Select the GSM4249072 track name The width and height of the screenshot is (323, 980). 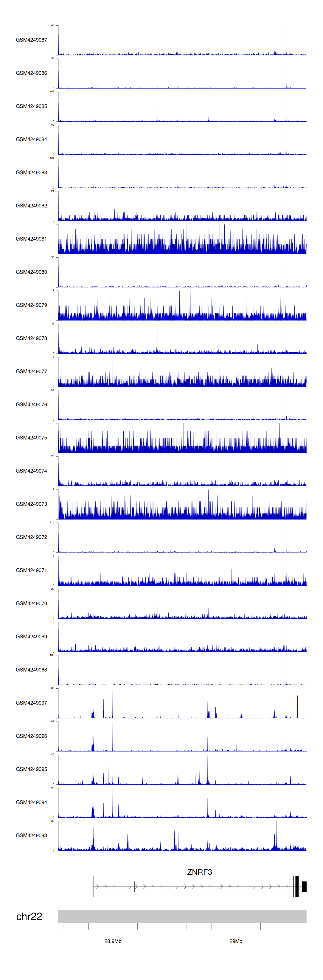click(x=31, y=537)
